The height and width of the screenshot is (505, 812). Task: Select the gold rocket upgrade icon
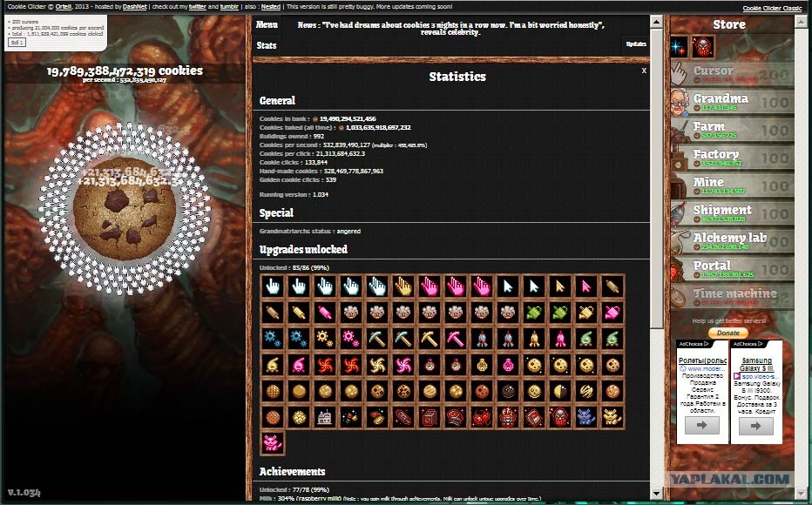(534, 339)
